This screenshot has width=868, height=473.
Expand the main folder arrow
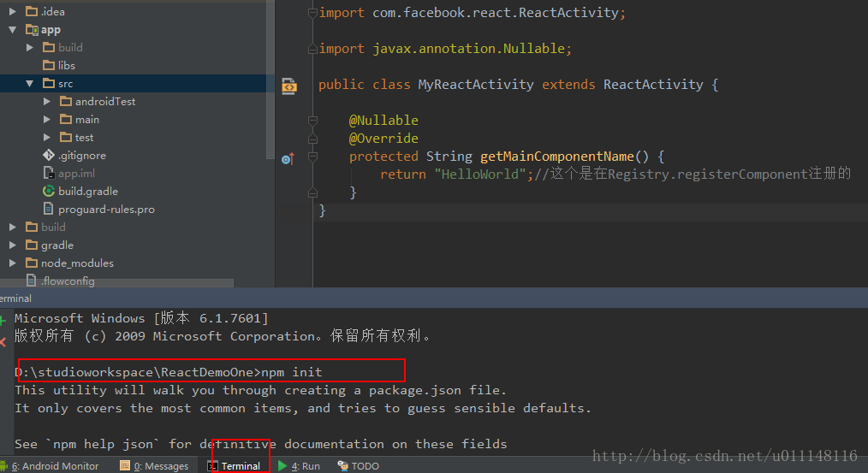(46, 120)
